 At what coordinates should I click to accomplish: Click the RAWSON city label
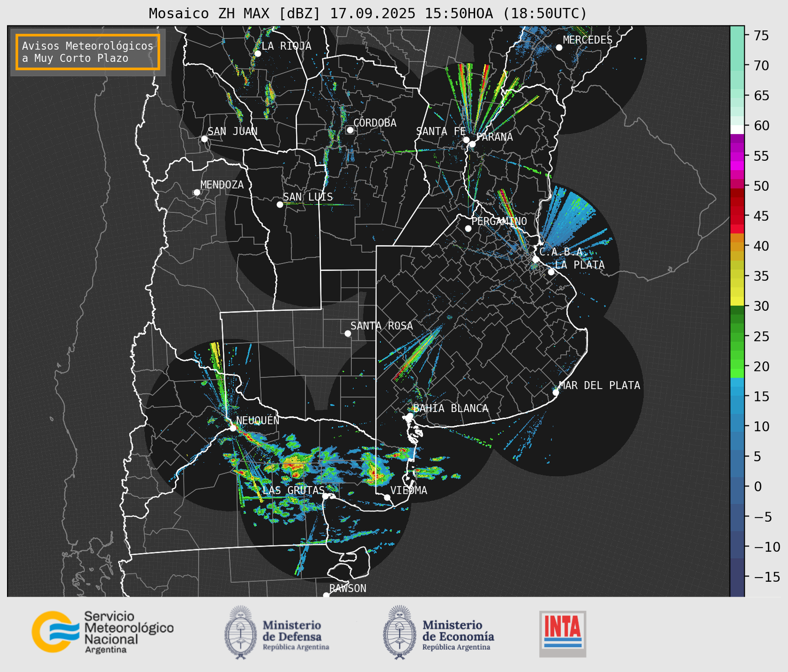pyautogui.click(x=348, y=588)
